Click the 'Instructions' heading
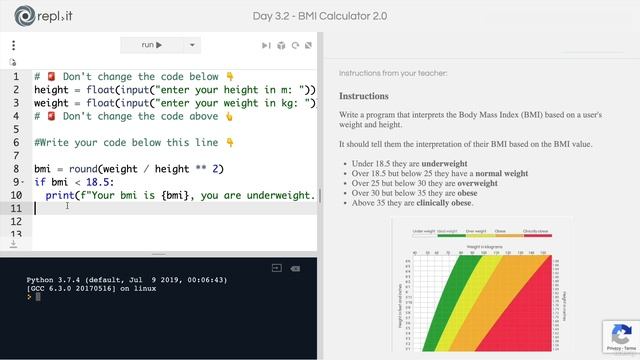The image size is (640, 360). (364, 96)
